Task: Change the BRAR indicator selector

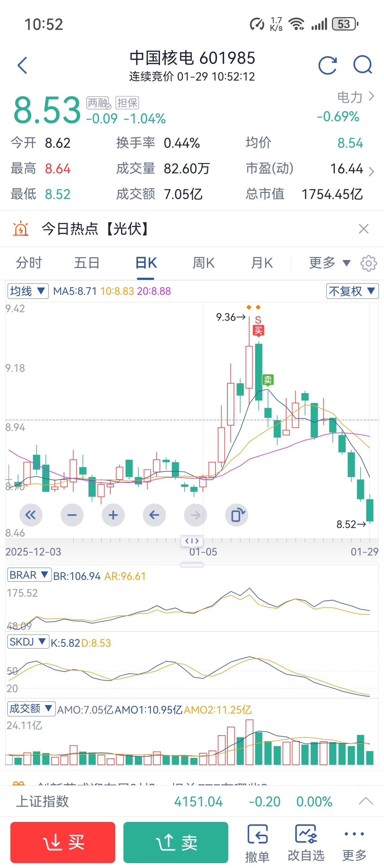Action: (x=29, y=575)
